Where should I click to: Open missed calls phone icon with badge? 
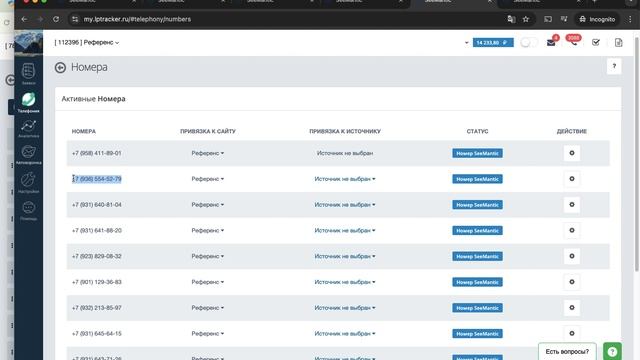click(x=573, y=42)
